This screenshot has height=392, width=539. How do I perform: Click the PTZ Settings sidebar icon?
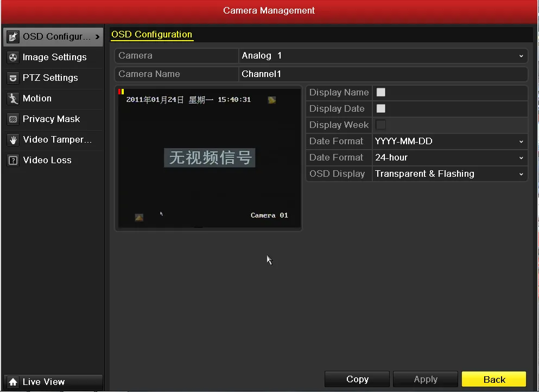pyautogui.click(x=13, y=78)
